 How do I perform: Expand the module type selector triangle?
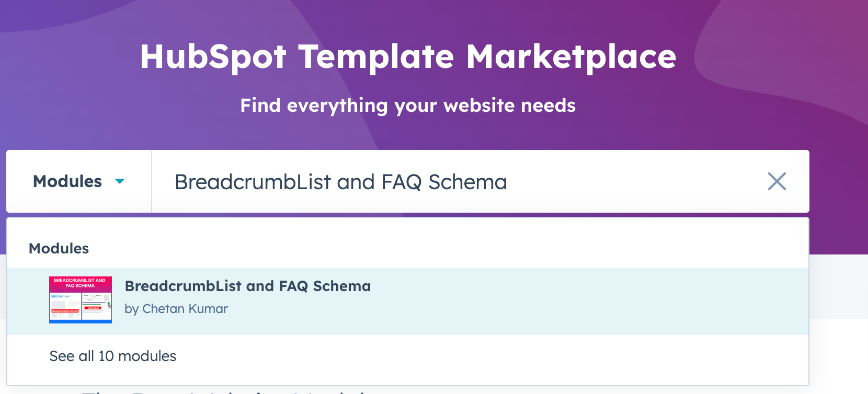(x=120, y=181)
